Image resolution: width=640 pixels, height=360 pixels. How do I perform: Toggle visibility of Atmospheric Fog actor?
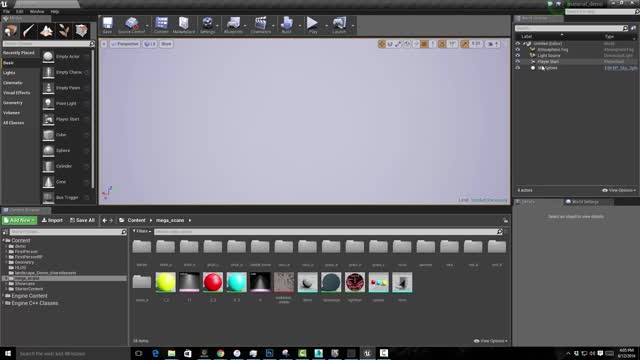(518, 49)
